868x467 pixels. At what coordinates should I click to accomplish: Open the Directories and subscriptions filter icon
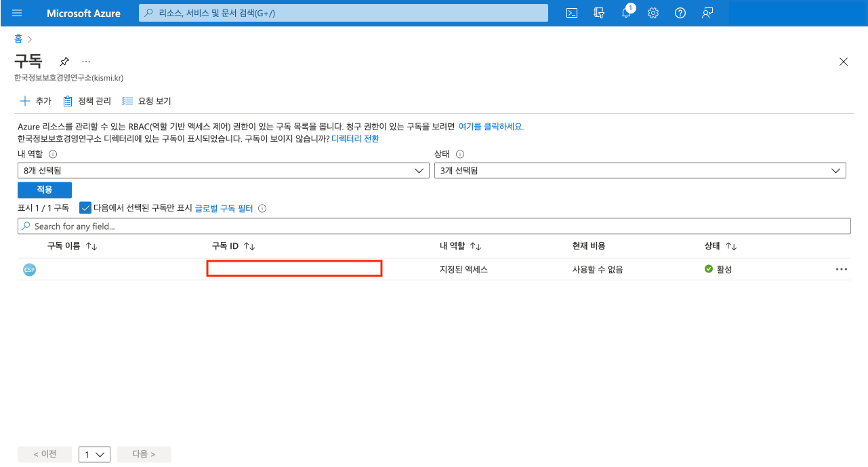click(598, 13)
